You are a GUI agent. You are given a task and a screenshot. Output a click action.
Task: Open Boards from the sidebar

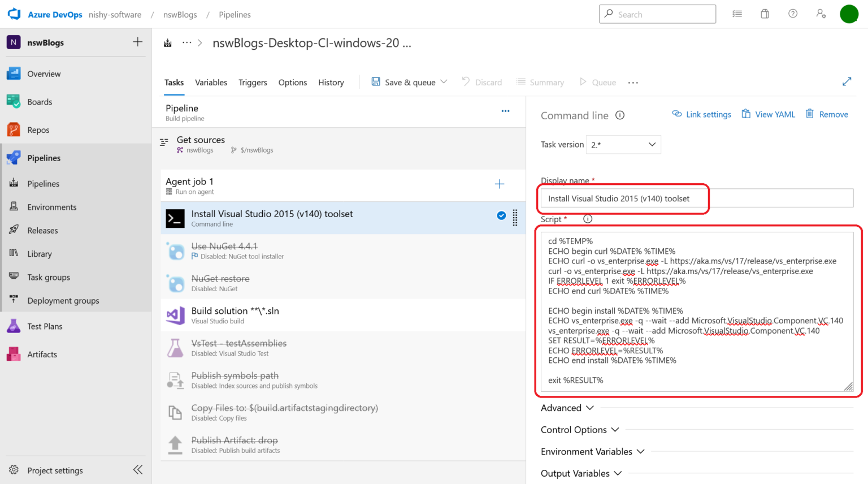coord(40,102)
